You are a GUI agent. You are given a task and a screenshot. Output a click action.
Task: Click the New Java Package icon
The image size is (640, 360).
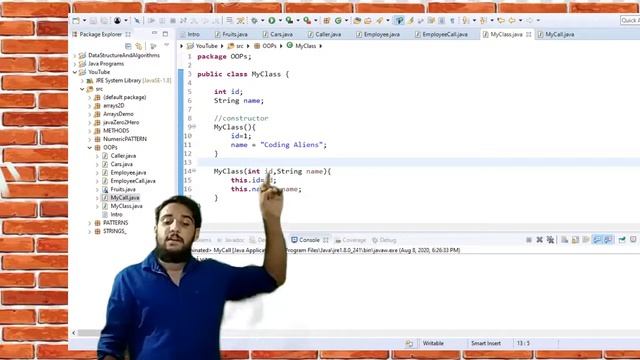pyautogui.click(x=327, y=20)
